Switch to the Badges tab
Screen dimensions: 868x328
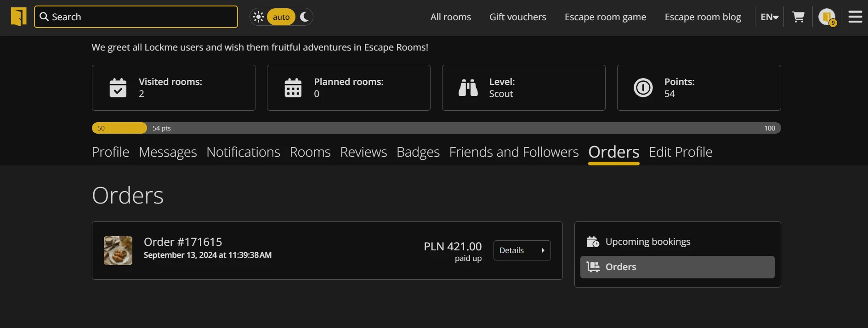(418, 152)
